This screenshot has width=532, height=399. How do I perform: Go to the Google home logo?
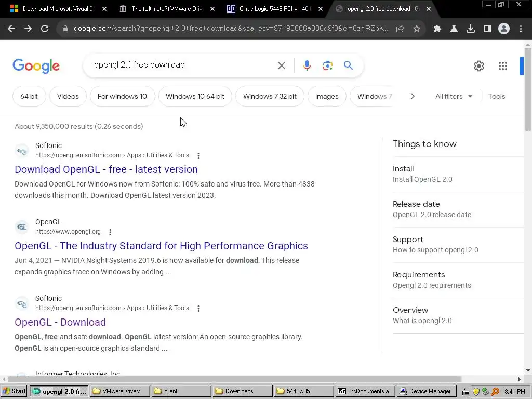coord(36,66)
